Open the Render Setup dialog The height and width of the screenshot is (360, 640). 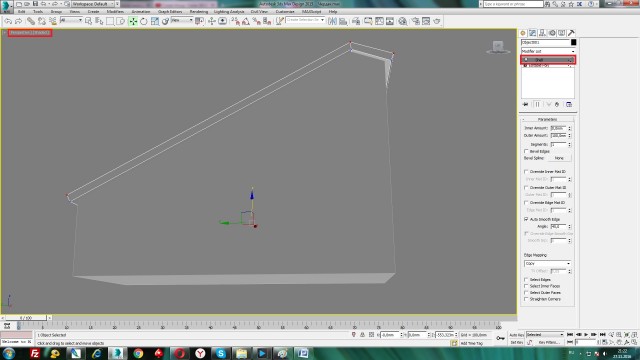[x=416, y=21]
